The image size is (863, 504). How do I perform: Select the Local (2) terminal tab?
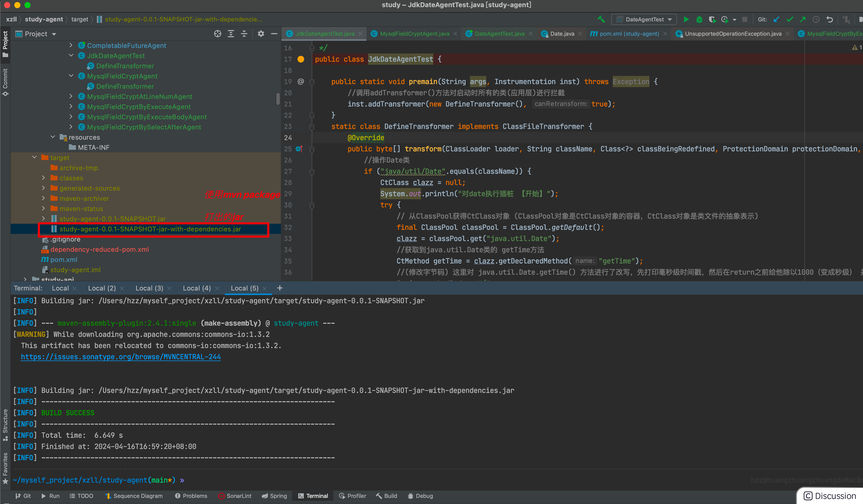click(x=102, y=288)
